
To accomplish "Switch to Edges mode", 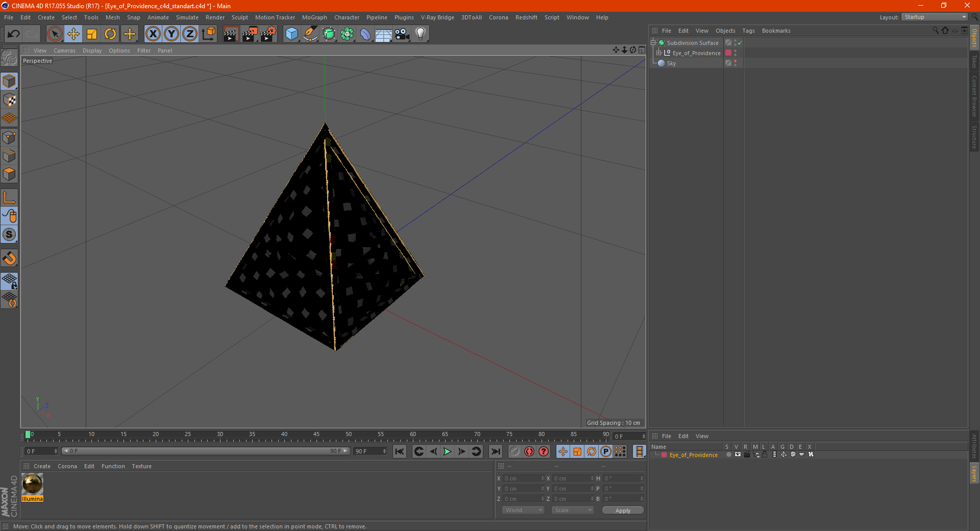I will coord(9,156).
